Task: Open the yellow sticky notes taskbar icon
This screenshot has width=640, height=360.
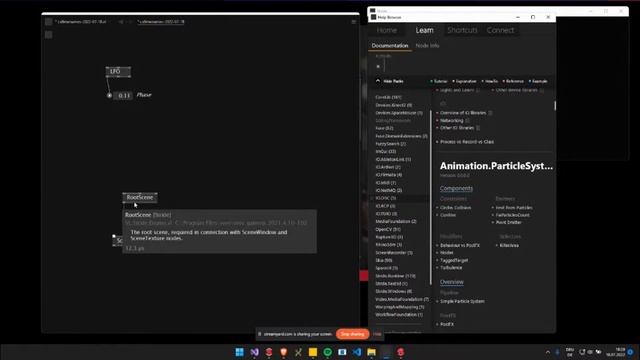Action: (313, 352)
